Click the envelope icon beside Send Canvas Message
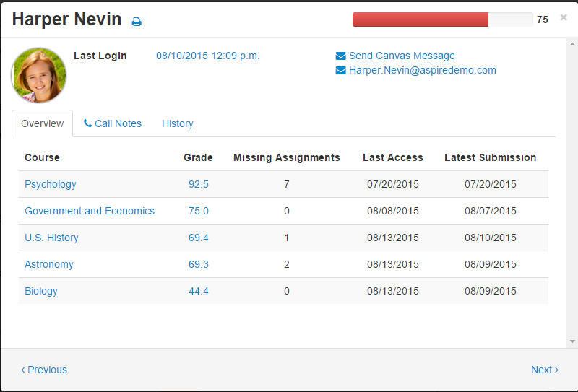 coord(341,56)
